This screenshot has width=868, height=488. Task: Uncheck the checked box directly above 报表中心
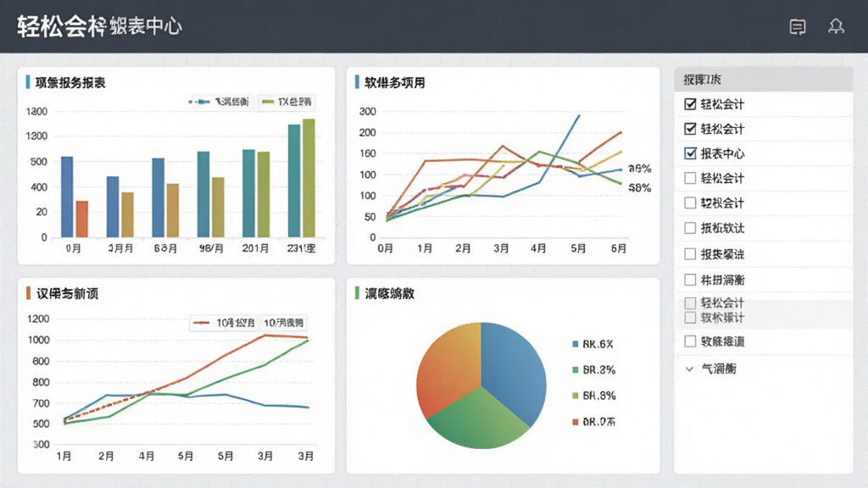690,129
